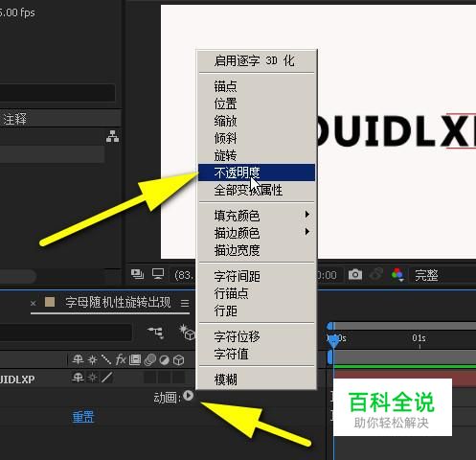Viewport: 476px width, 460px height.
Task: Choose 锚点 from the animate menu
Action: click(x=257, y=86)
